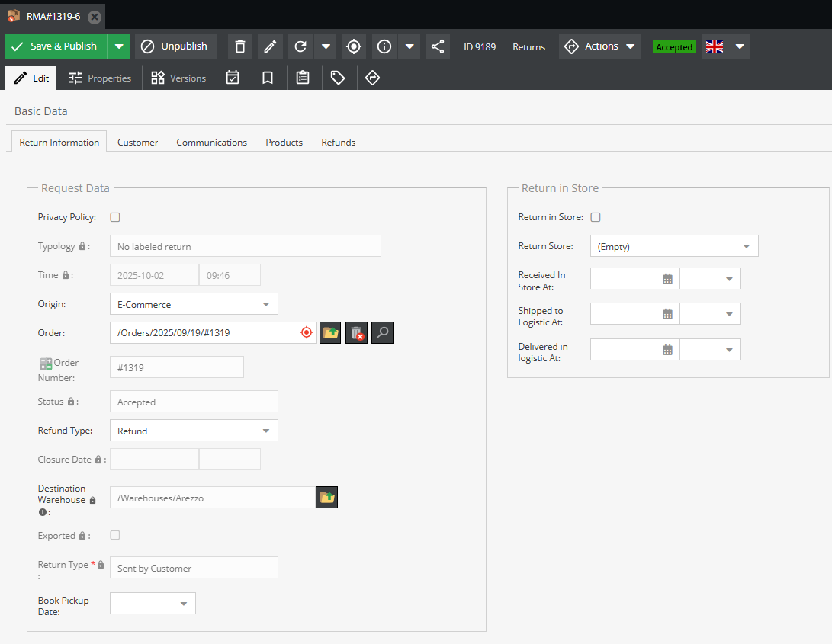This screenshot has width=832, height=644.
Task: Expand the Refund Type dropdown
Action: [x=194, y=431]
